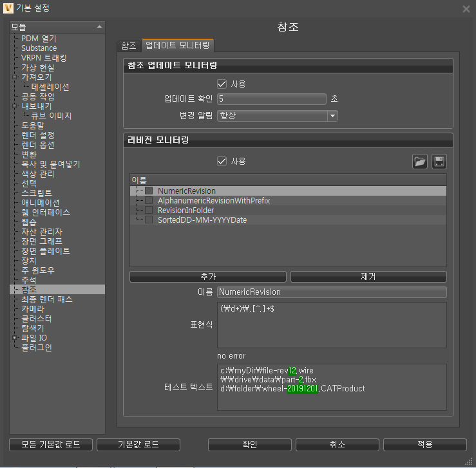Select 주석 in module tree
The height and width of the screenshot is (468, 476).
(x=29, y=279)
